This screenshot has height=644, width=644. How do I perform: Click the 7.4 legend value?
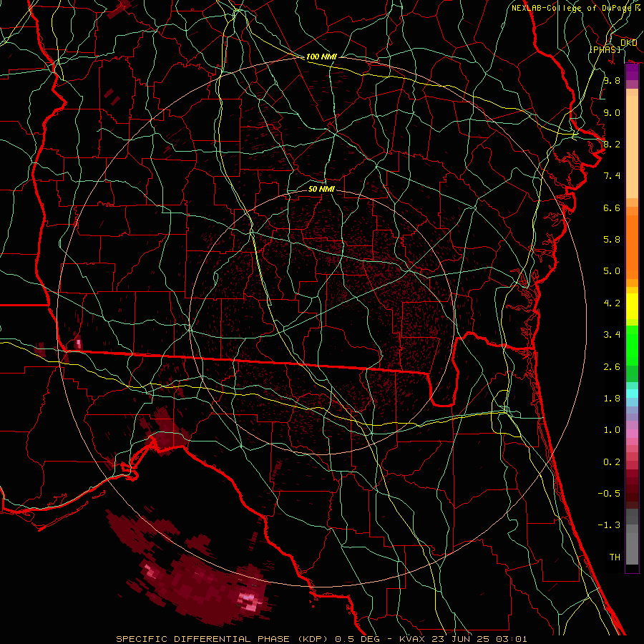coord(612,176)
